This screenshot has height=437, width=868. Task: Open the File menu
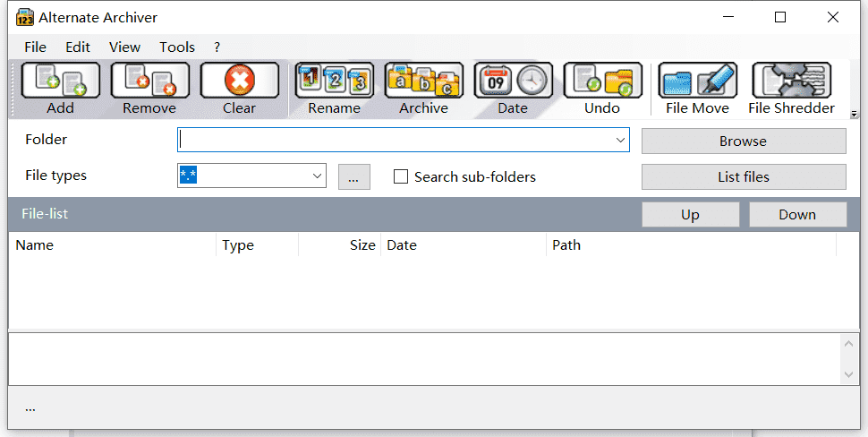tap(36, 47)
